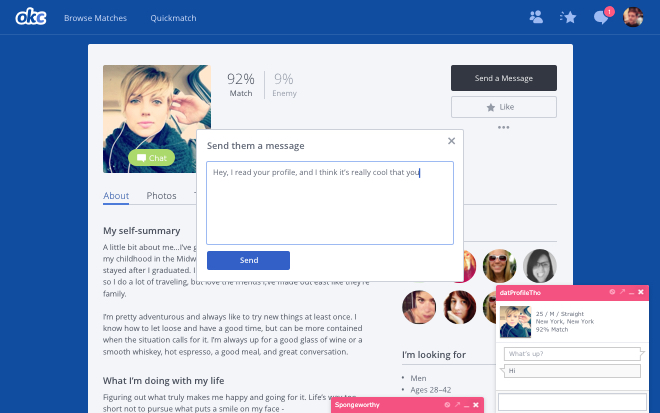Expand the three-dots more options under Like
The height and width of the screenshot is (413, 660).
coord(503,127)
